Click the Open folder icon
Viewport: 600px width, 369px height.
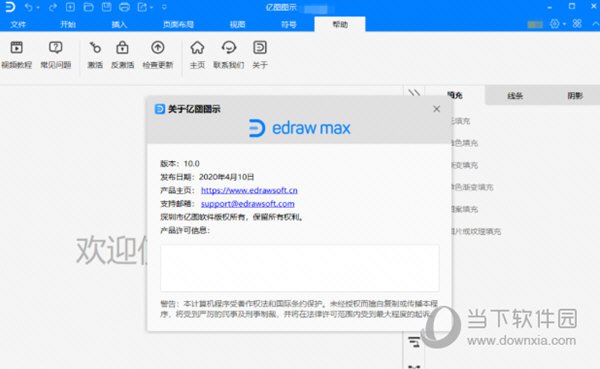point(88,7)
